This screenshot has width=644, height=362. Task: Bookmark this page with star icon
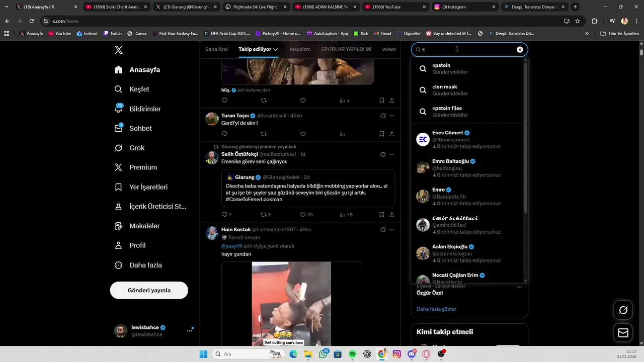click(x=578, y=21)
